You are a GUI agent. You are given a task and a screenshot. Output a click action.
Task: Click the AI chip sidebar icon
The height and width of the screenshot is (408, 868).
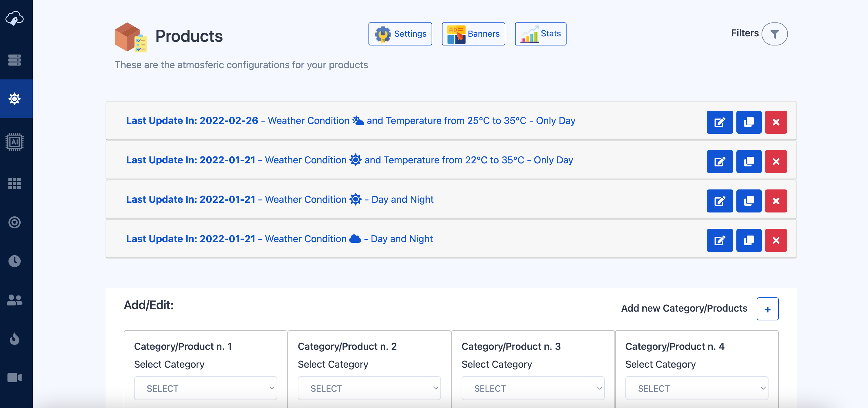click(x=15, y=142)
